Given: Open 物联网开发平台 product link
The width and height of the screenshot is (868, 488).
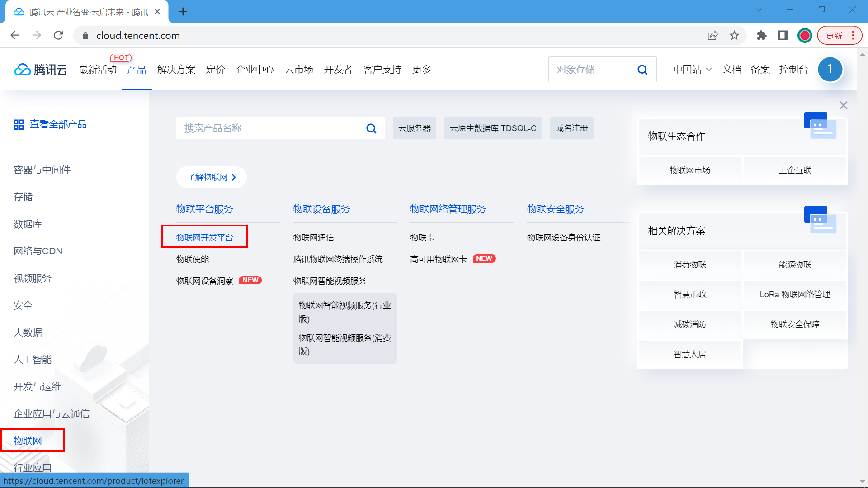Looking at the screenshot, I should point(205,237).
